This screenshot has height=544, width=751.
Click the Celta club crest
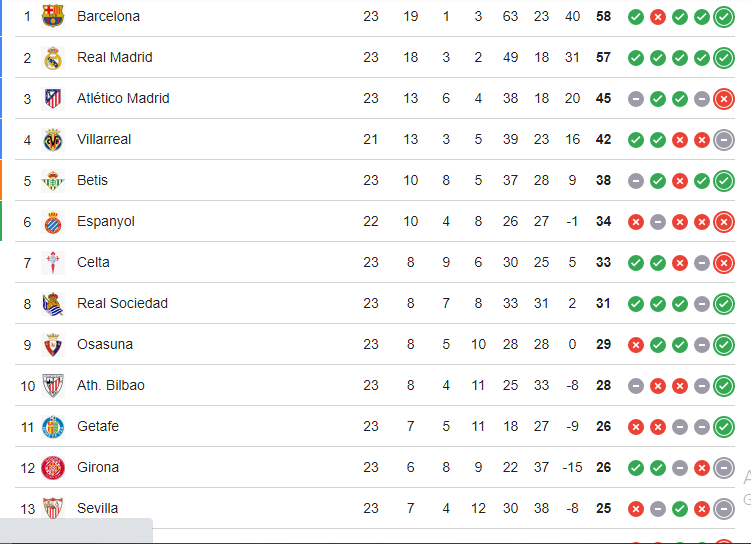(53, 262)
